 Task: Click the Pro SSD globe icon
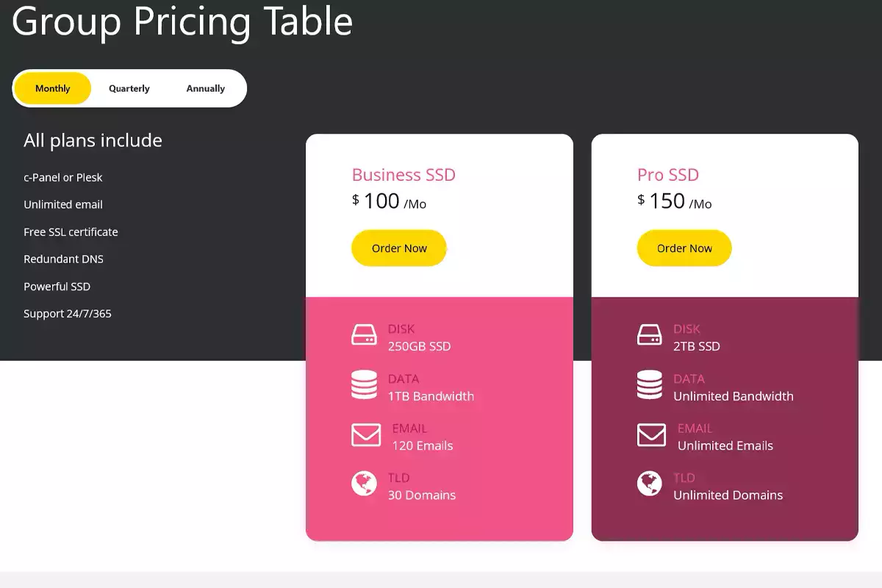(649, 484)
